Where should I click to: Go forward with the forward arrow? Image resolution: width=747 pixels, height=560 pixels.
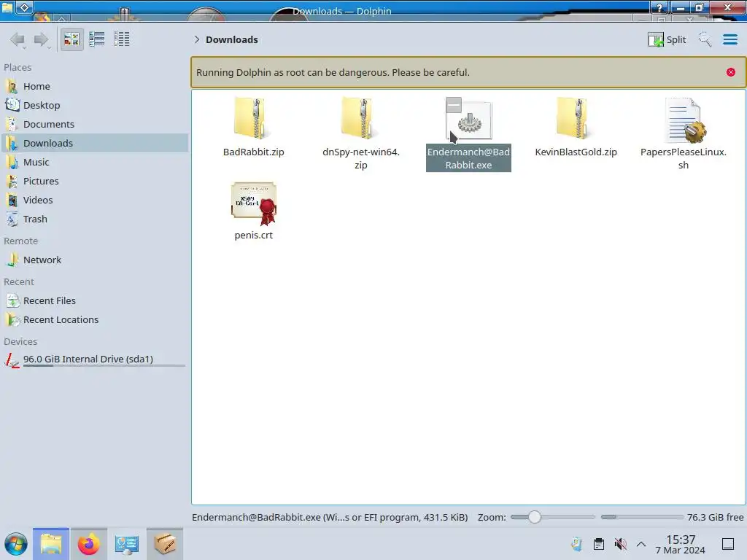click(x=42, y=39)
